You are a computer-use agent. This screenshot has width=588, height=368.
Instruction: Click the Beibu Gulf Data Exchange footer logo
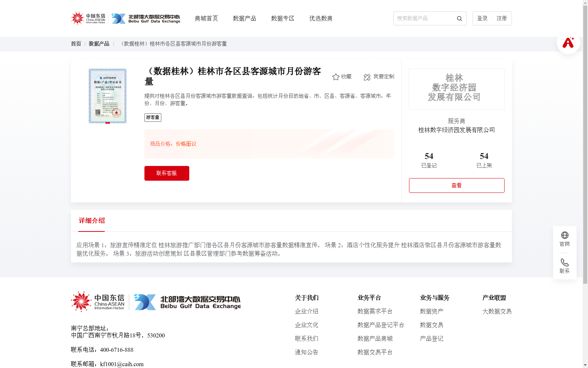point(187,302)
